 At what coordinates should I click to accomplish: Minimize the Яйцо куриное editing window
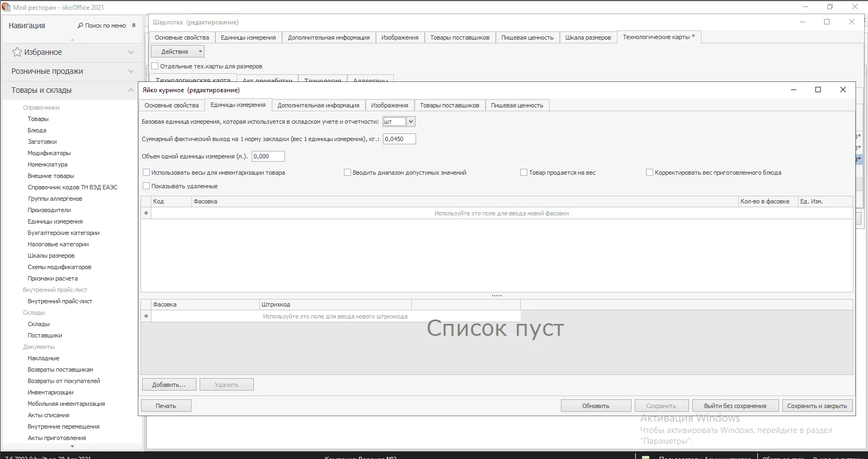pyautogui.click(x=794, y=90)
